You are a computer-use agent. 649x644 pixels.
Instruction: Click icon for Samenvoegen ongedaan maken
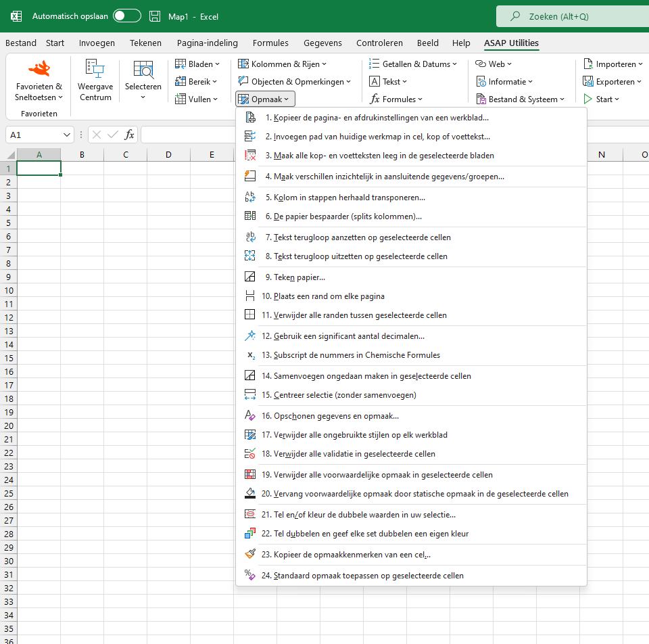coord(250,375)
